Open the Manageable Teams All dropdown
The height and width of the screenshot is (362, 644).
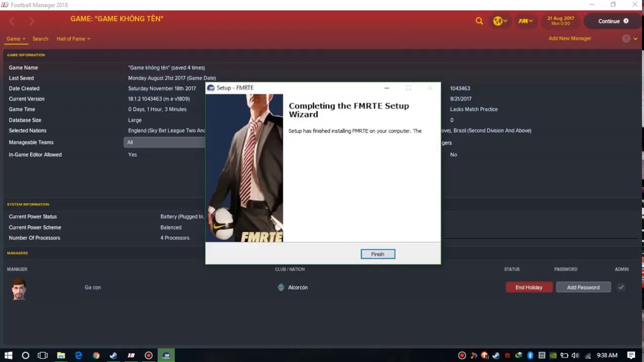(165, 142)
